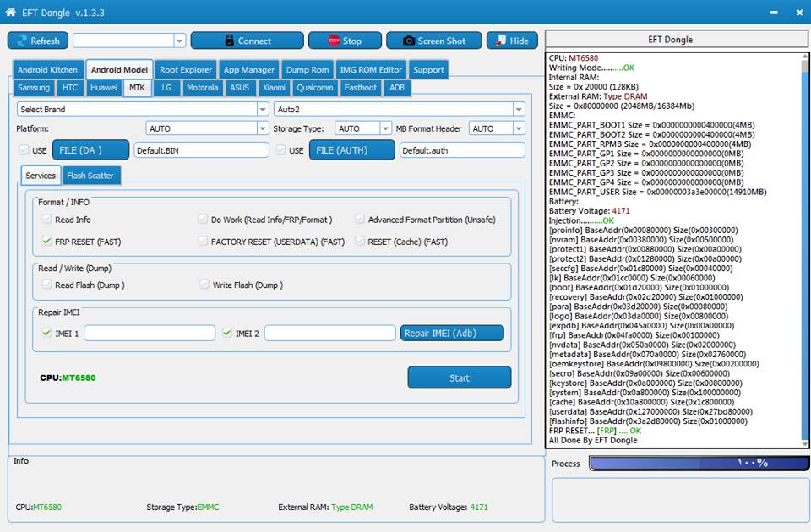The height and width of the screenshot is (532, 811).
Task: Select the Qualcomm brand tab
Action: [314, 88]
